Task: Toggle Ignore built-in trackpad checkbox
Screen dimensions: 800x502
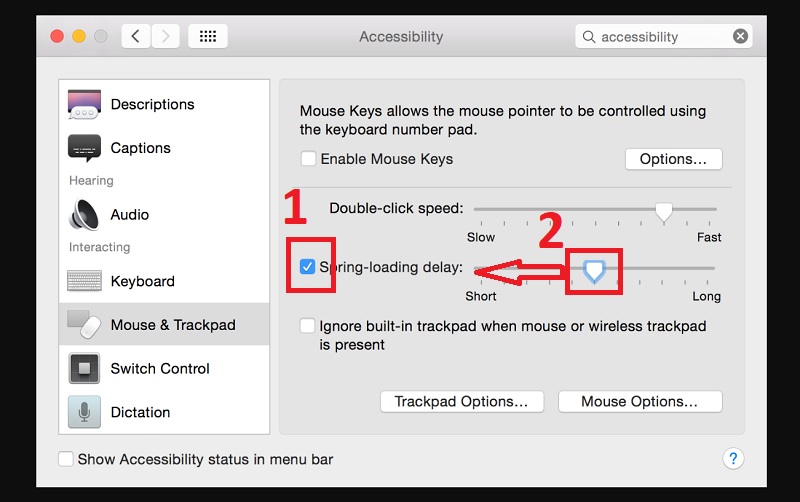Action: click(309, 326)
